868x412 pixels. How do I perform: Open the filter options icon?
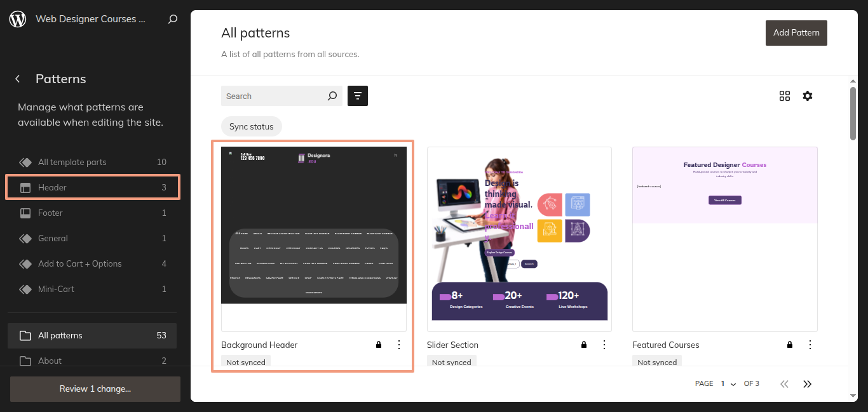click(358, 96)
